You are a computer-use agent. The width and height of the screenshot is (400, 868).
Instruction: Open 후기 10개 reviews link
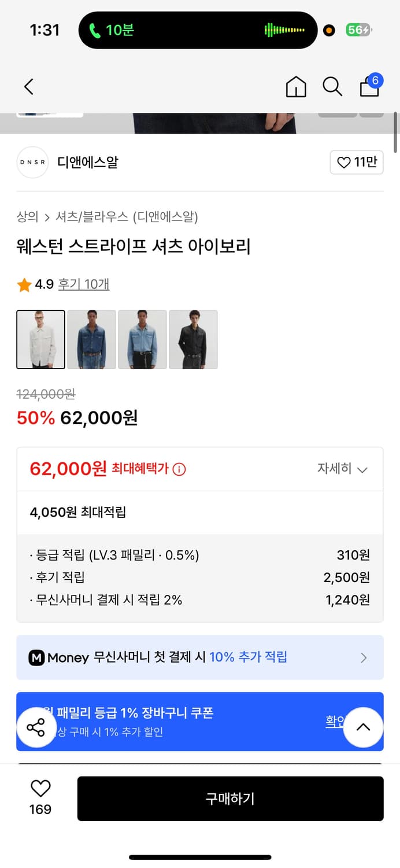pos(83,284)
